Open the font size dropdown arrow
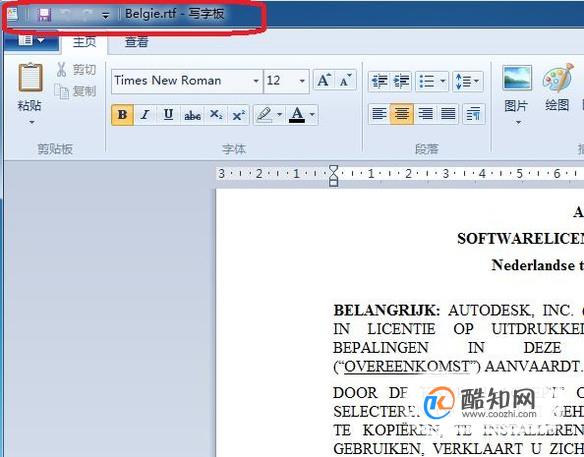This screenshot has width=584, height=457. click(302, 81)
